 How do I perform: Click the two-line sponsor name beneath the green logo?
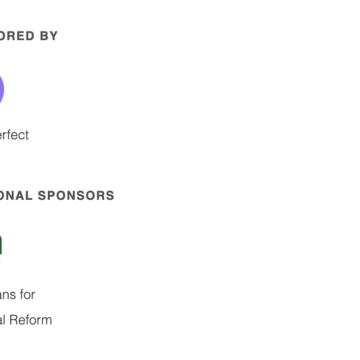pos(26,307)
